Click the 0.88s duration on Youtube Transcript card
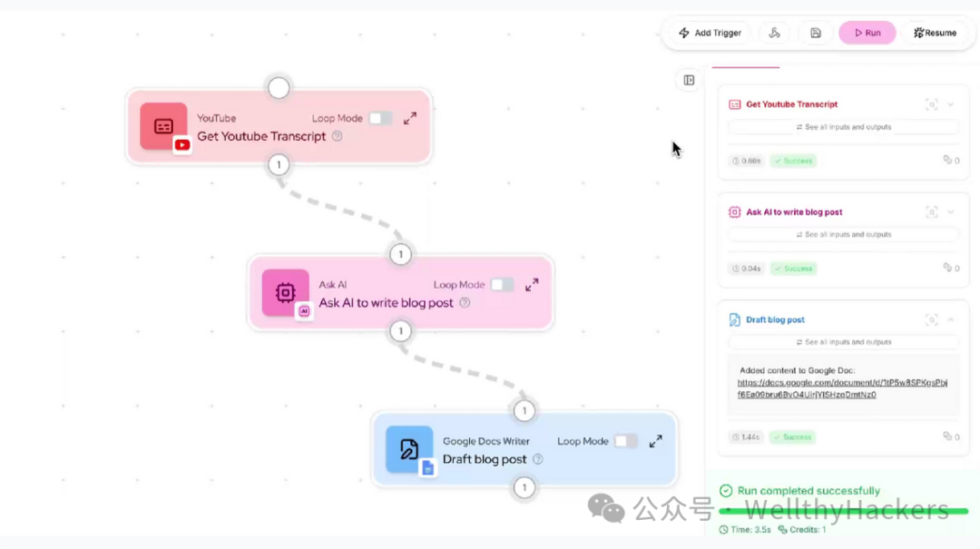This screenshot has width=980, height=549. tap(746, 161)
